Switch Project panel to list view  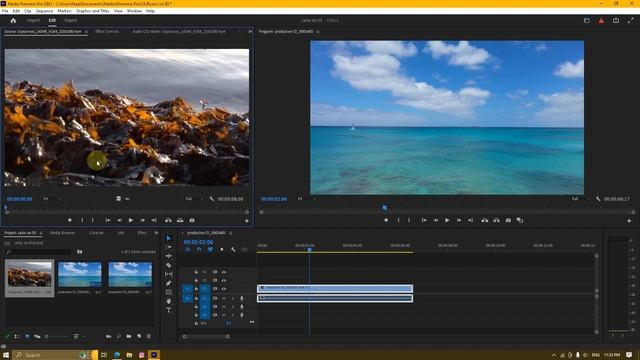coord(17,336)
